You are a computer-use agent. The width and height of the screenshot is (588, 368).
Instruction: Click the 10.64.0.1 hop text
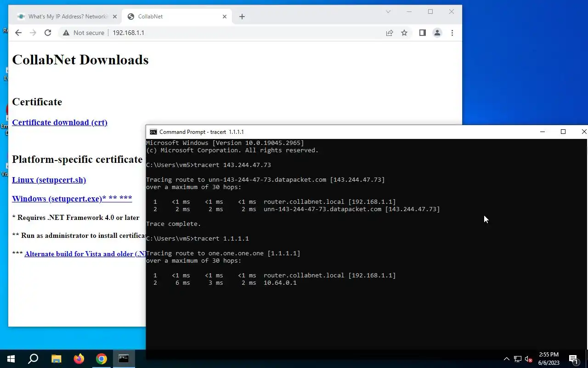pyautogui.click(x=280, y=283)
